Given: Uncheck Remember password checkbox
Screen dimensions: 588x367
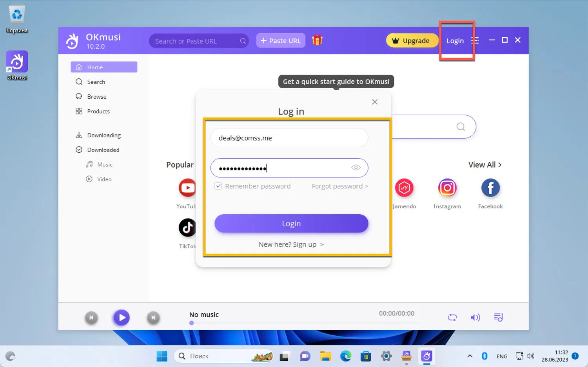Looking at the screenshot, I should tap(218, 186).
